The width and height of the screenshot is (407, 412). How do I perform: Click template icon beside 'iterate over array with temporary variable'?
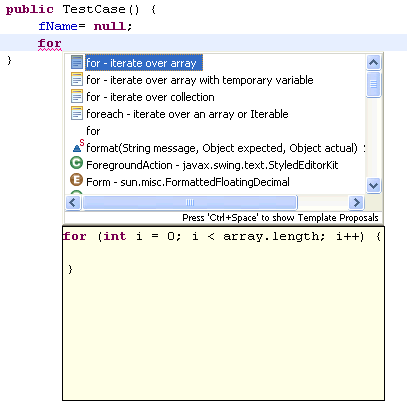point(77,80)
